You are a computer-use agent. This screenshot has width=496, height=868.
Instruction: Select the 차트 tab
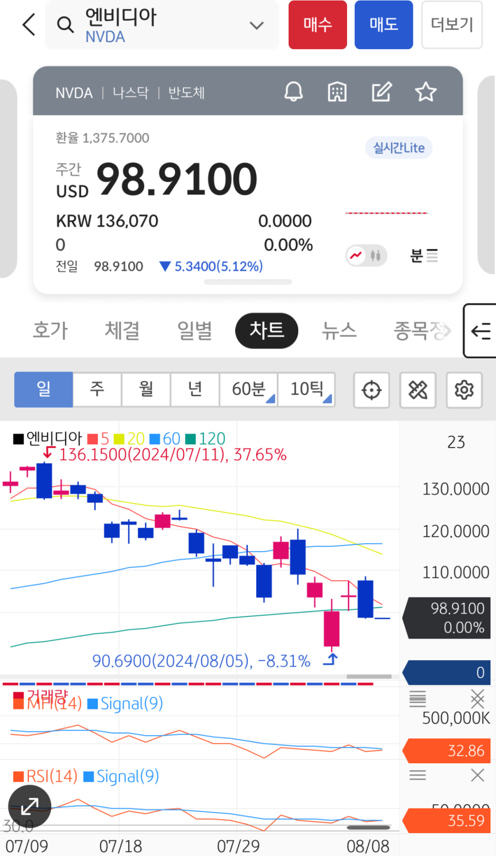[266, 330]
